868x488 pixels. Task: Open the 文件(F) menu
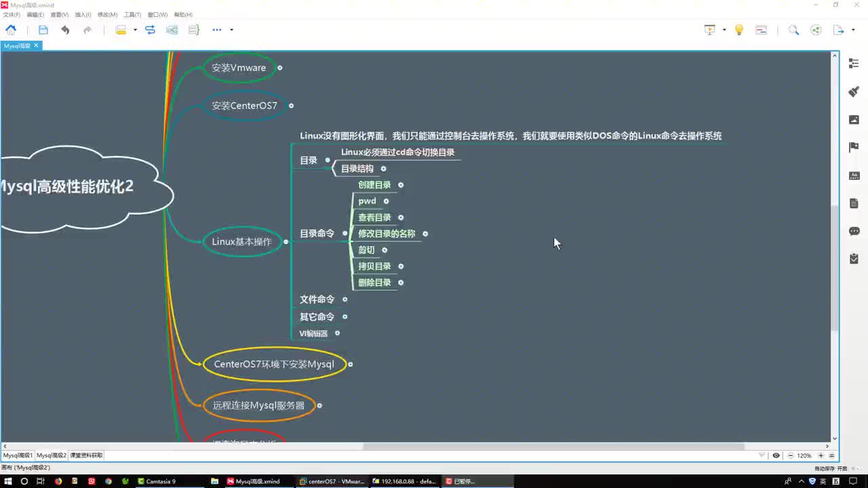(x=12, y=14)
